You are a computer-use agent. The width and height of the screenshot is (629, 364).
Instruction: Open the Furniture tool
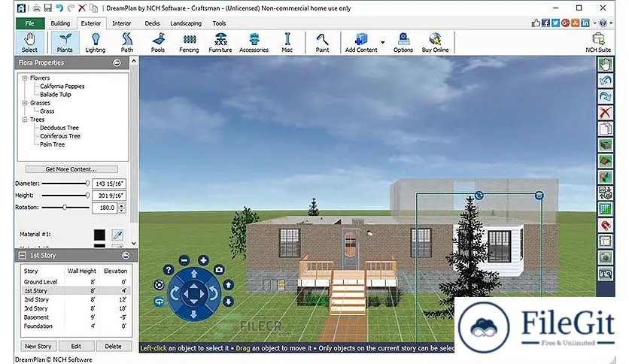pos(220,43)
